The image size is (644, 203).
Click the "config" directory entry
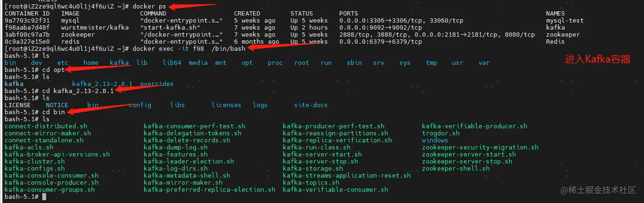point(140,105)
